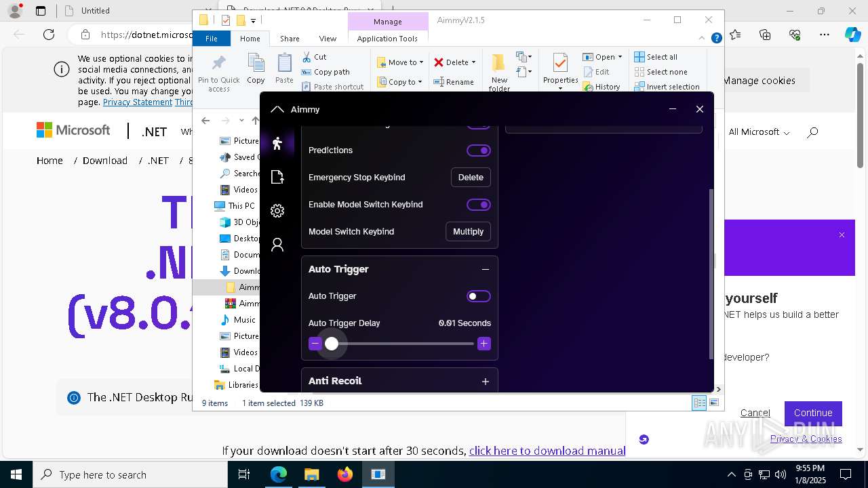
Task: Click History in the Explorer ribbon
Action: coord(601,87)
